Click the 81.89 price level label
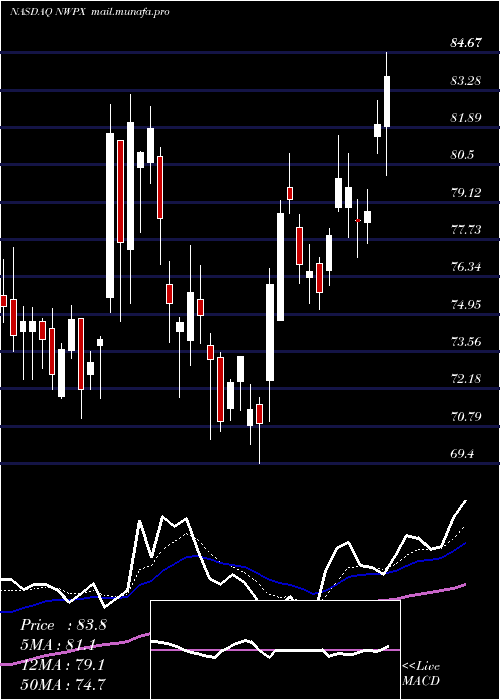Screen dimensions: 500x700 (x=466, y=118)
